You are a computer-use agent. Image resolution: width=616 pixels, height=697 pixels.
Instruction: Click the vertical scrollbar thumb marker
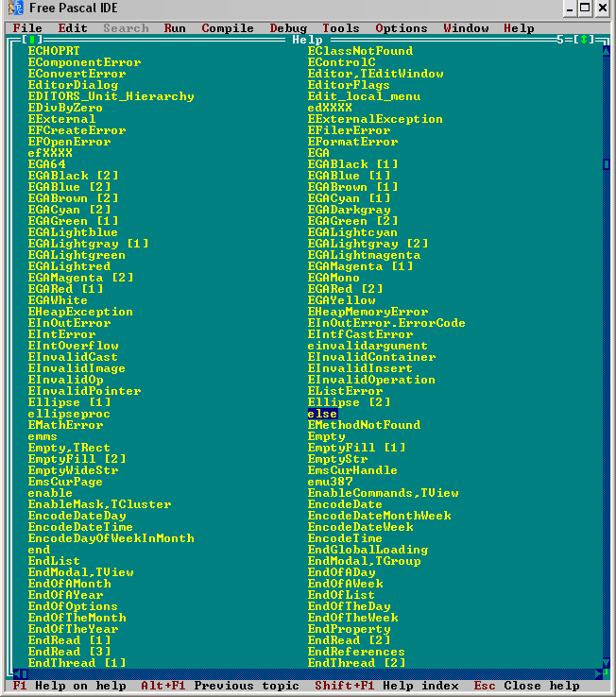(607, 164)
